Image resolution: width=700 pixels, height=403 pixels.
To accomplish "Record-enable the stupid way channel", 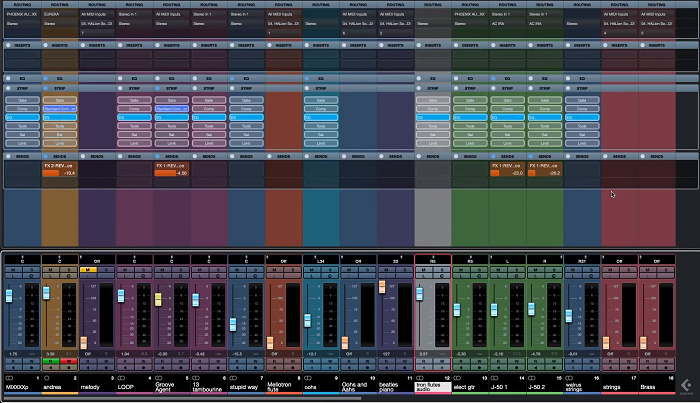I will (255, 367).
